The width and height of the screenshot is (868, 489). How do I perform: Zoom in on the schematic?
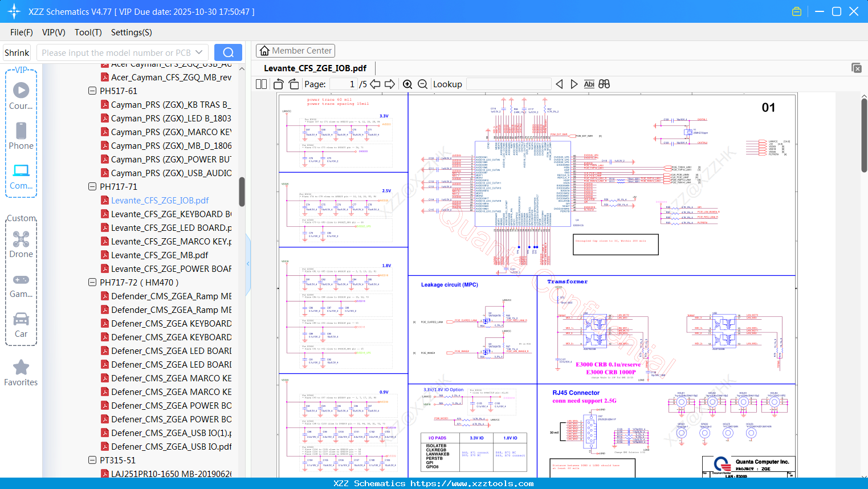click(407, 84)
